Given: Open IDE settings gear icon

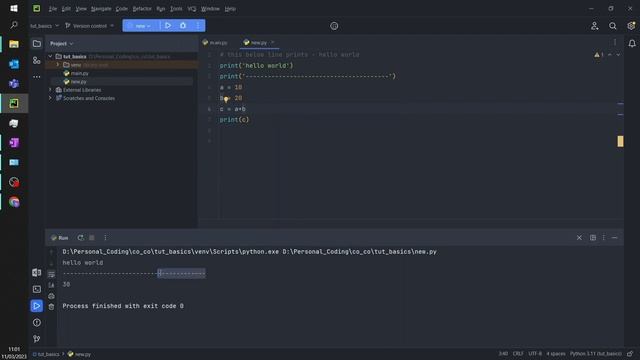Looking at the screenshot, I should click(x=631, y=26).
